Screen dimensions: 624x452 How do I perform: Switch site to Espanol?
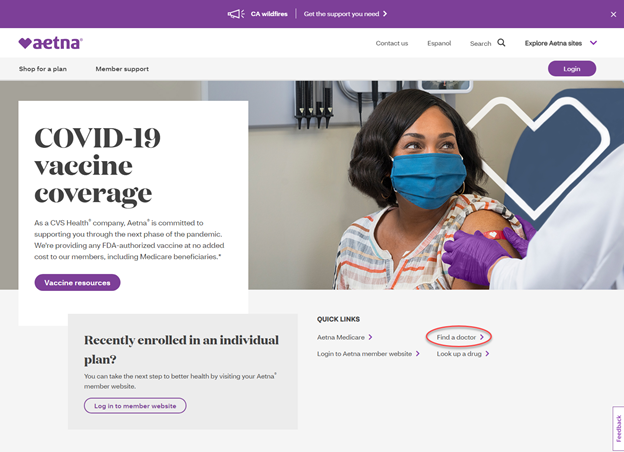(x=439, y=43)
